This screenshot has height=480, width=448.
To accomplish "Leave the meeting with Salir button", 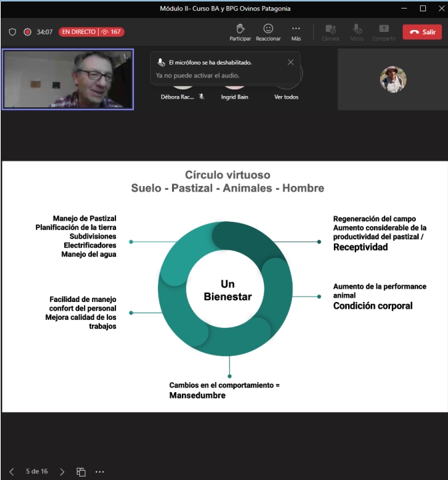I will coord(422,32).
